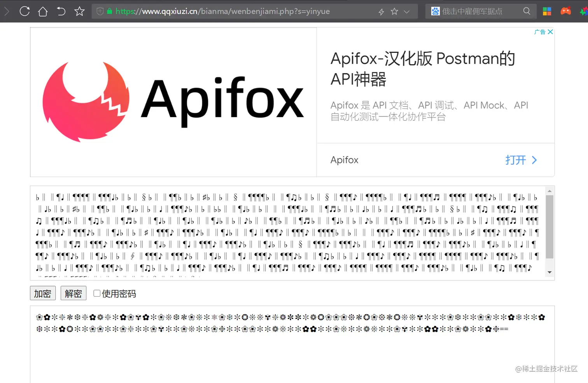This screenshot has height=383, width=588.
Task: Click inside the music symbol text area
Action: pos(287,233)
